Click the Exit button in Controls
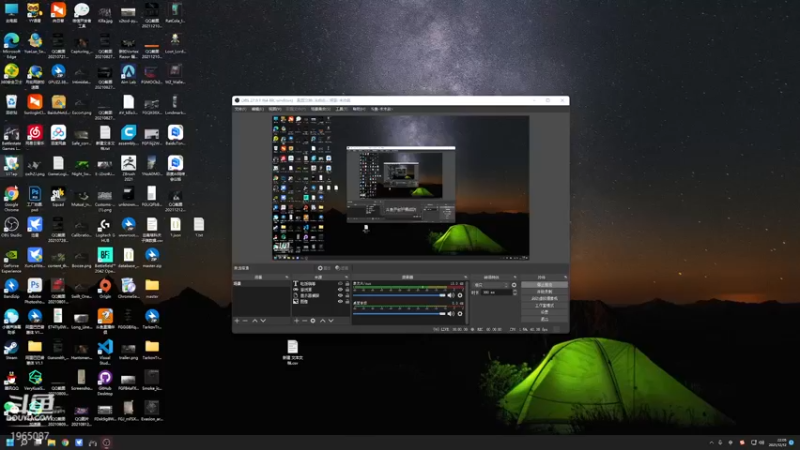Viewport: 800px width, 450px height. coord(544,319)
